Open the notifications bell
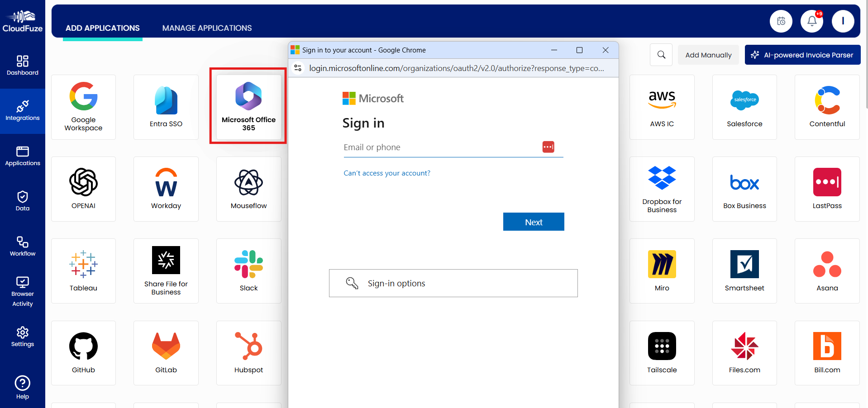 click(811, 21)
